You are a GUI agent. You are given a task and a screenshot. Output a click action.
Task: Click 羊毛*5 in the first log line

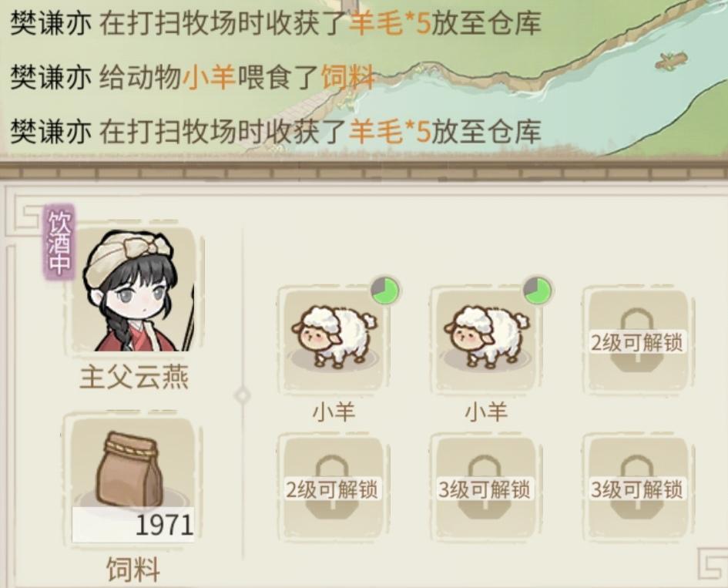click(x=390, y=23)
